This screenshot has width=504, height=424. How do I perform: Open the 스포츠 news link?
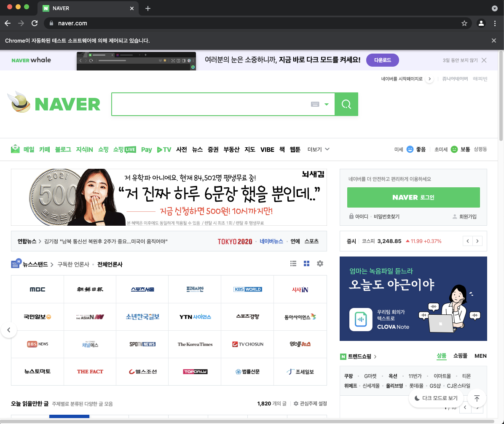[x=311, y=241]
